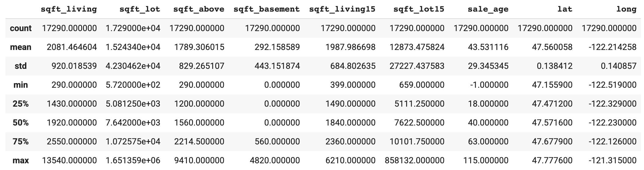
Task: Select the count row label
Action: [x=21, y=28]
